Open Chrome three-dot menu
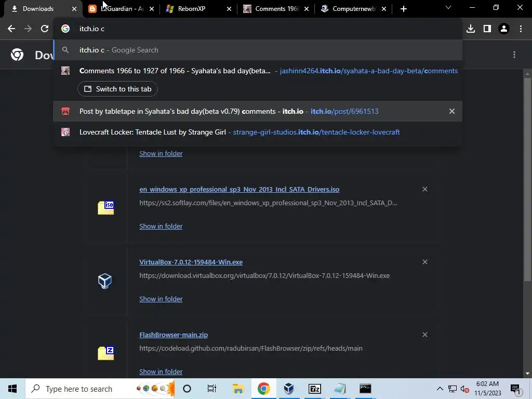Image resolution: width=532 pixels, height=399 pixels. click(521, 29)
